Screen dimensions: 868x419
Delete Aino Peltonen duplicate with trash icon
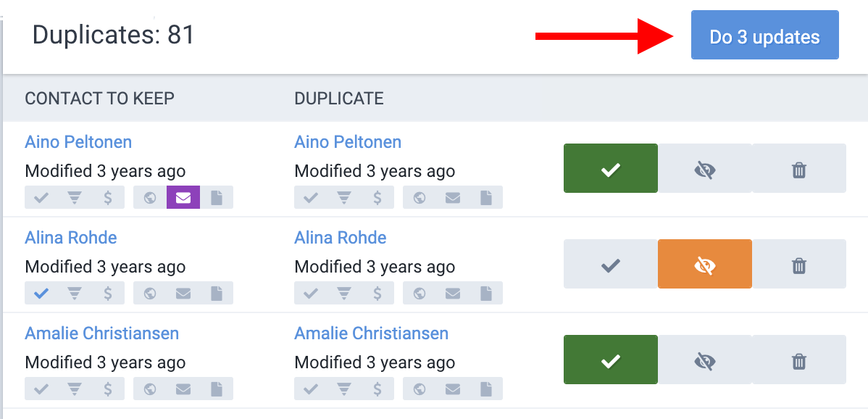click(798, 168)
